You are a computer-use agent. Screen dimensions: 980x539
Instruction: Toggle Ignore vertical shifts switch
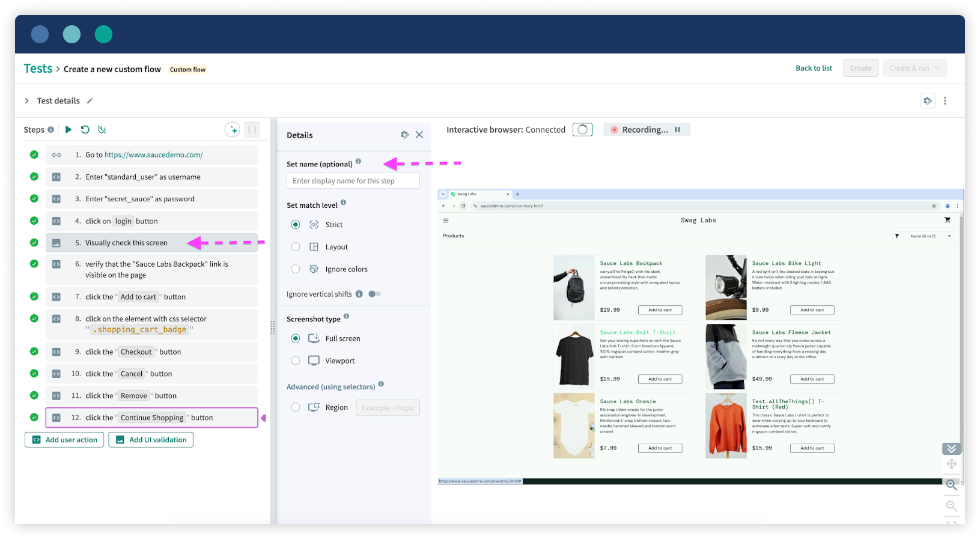(374, 294)
